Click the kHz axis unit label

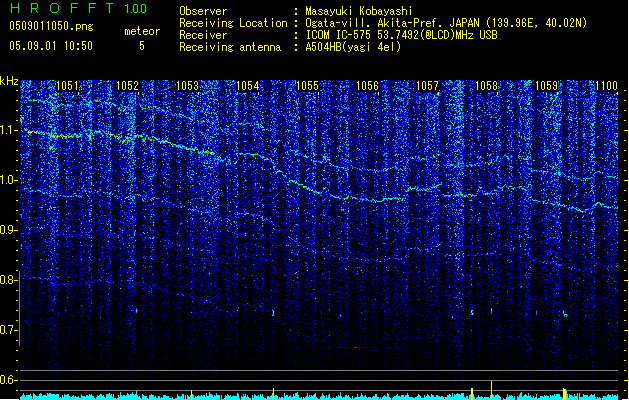click(x=9, y=81)
